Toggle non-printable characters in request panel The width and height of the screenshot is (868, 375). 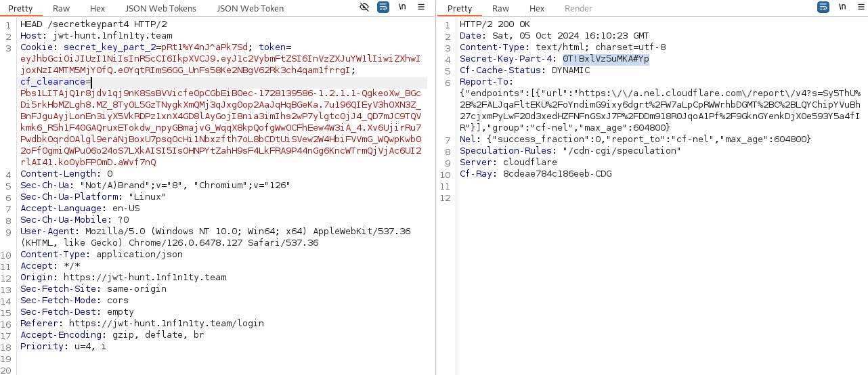click(x=402, y=7)
